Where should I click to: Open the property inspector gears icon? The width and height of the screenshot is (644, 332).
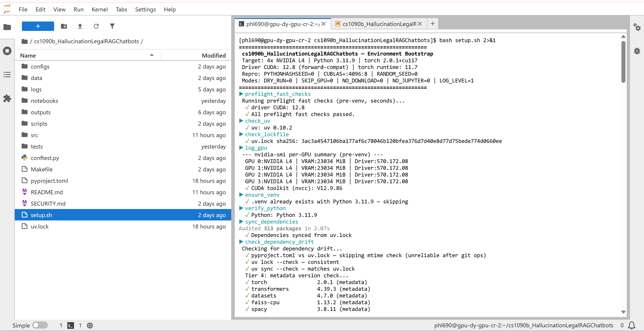point(637,27)
